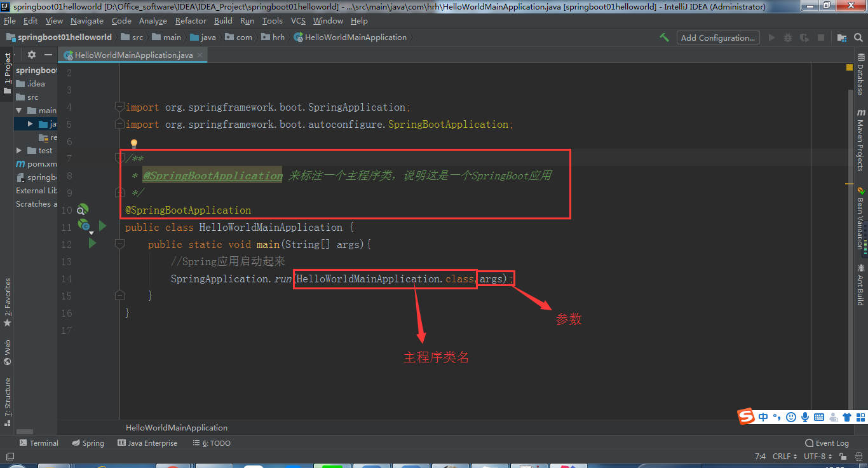Open the Java Enterprise tool window
Image resolution: width=868 pixels, height=468 pixels.
(147, 443)
